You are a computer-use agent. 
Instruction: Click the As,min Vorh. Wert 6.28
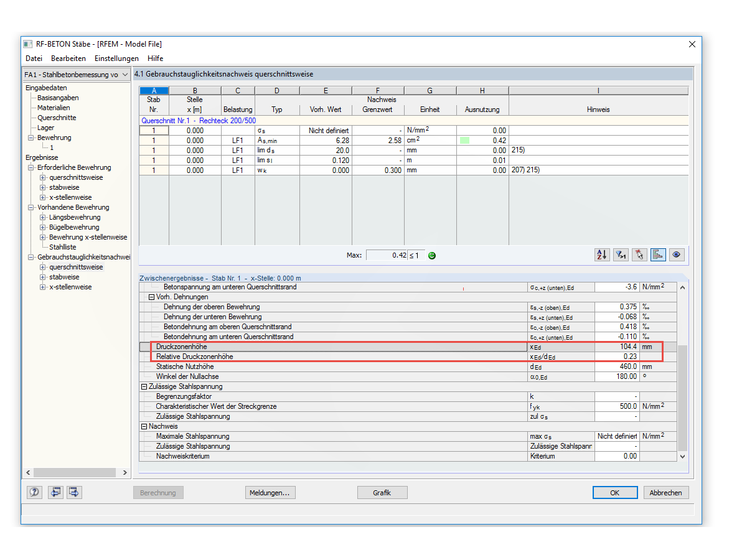[326, 141]
